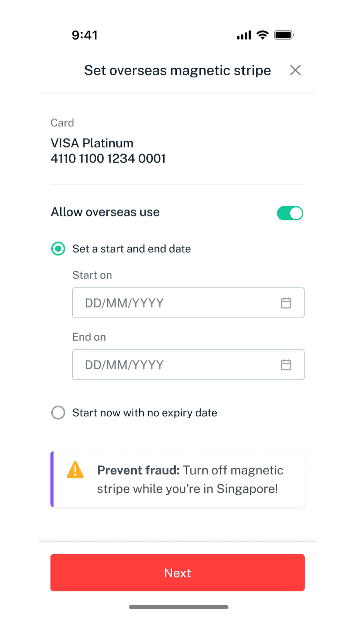Image resolution: width=358 pixels, height=644 pixels.
Task: Close the overseas magnetic stripe screen
Action: point(295,70)
